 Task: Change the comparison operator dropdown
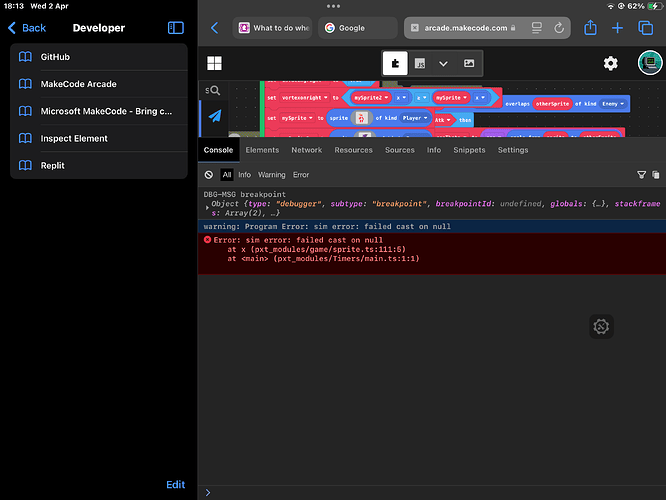pyautogui.click(x=421, y=98)
